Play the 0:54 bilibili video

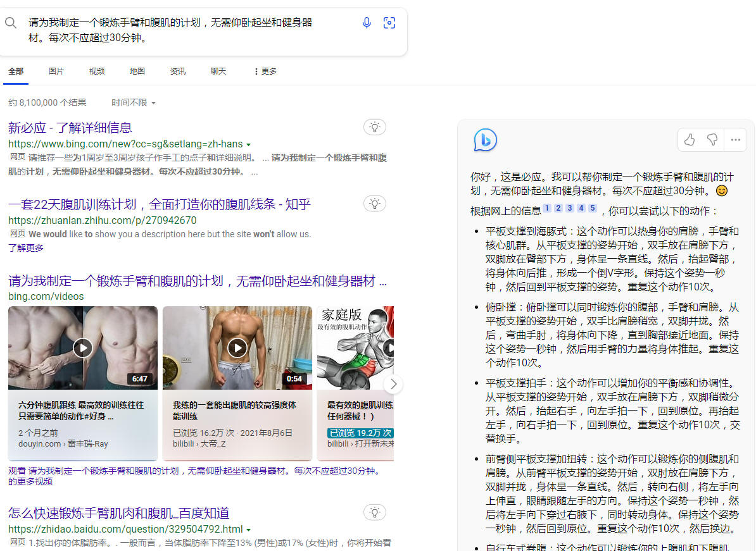[x=237, y=348]
